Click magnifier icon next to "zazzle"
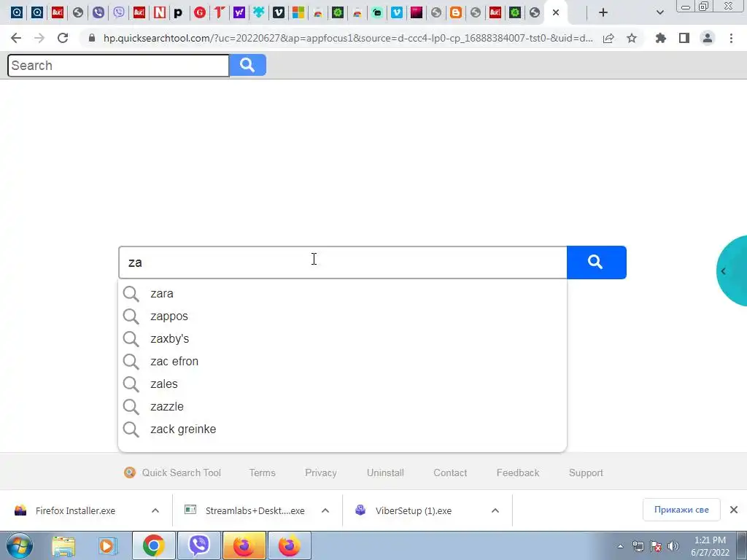This screenshot has height=560, width=747. point(131,407)
